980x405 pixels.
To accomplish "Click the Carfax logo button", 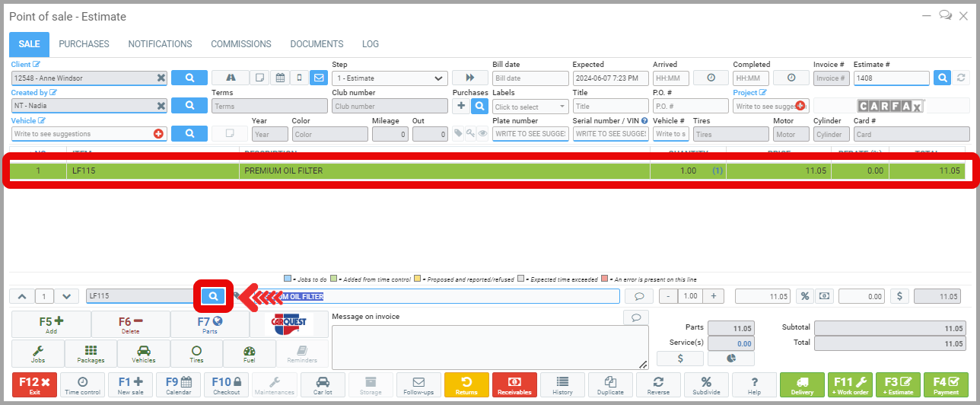I will 890,106.
